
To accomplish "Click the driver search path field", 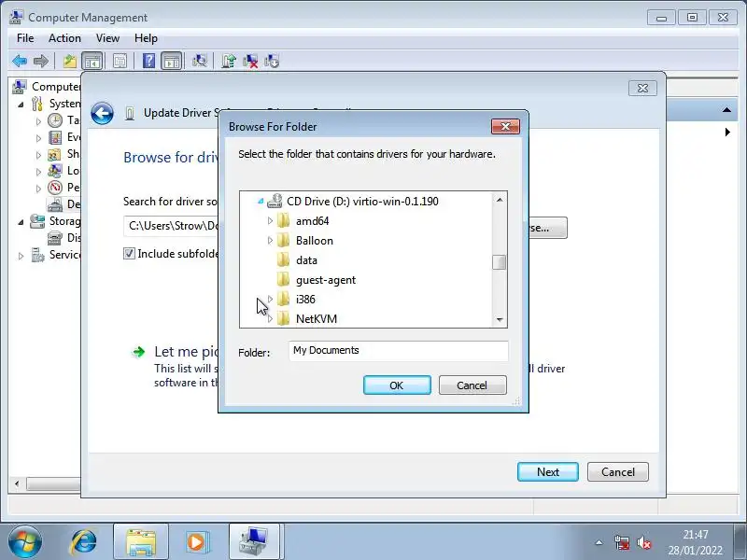I will point(173,226).
